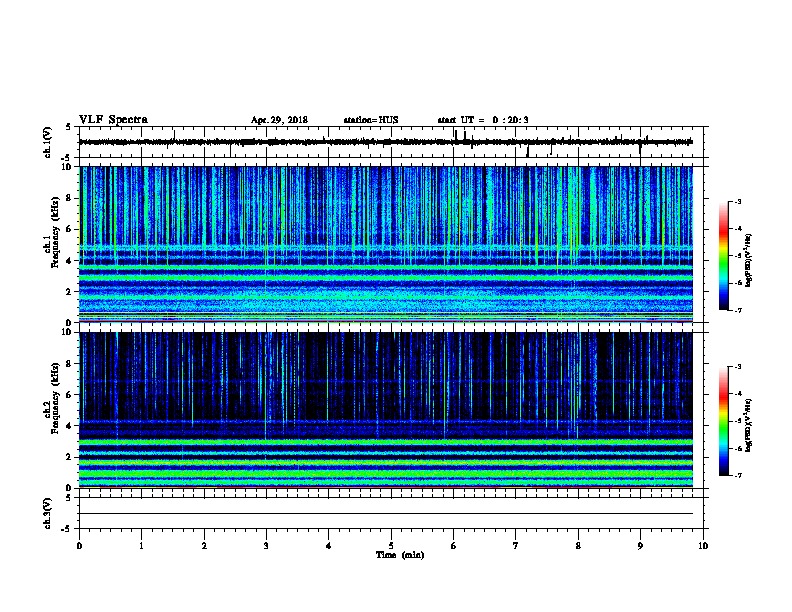Click the time axis tick label "10"
Viewport: 792px width, 612px height.
click(703, 546)
